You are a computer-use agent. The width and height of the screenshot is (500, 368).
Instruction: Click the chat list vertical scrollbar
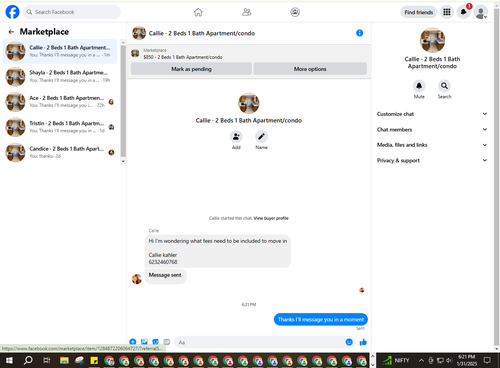[x=123, y=101]
